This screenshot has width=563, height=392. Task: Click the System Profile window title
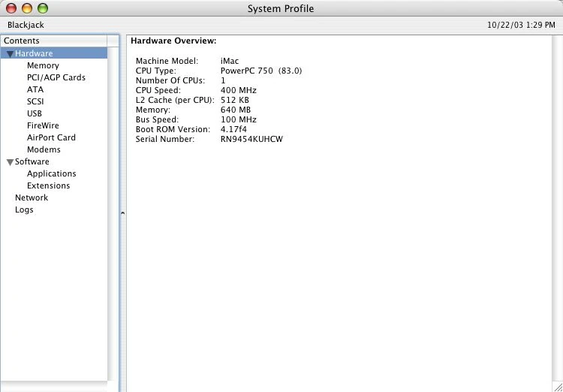281,8
